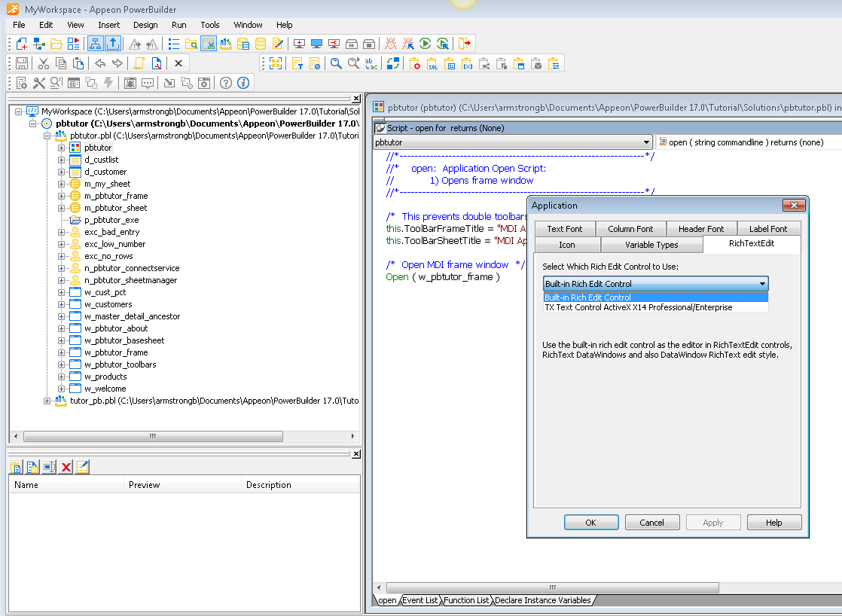842x616 pixels.
Task: Select exc_no_rows in system tree
Action: point(108,256)
